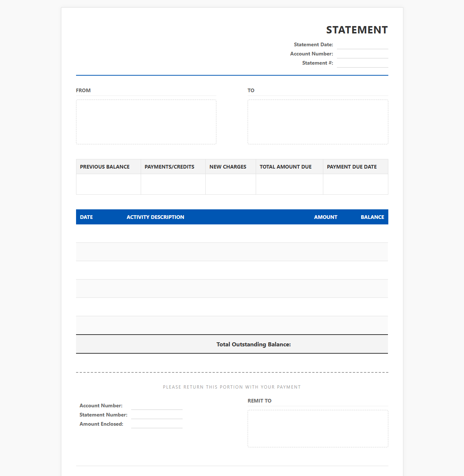Click the TO section label
The height and width of the screenshot is (476, 464).
click(251, 90)
